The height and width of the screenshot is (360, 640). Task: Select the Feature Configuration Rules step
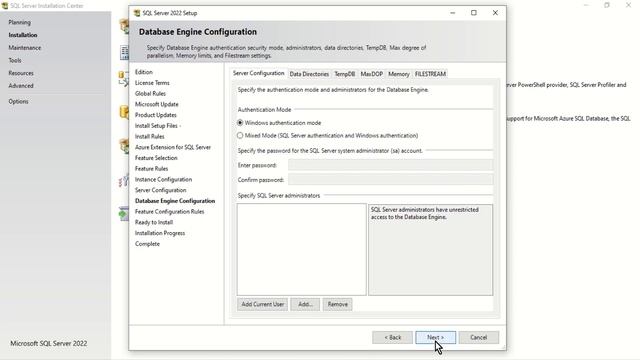169,211
